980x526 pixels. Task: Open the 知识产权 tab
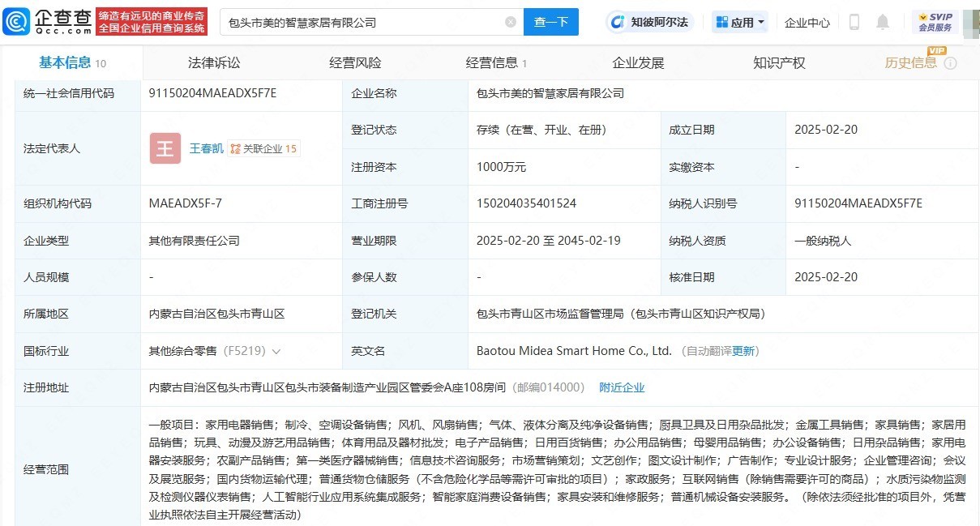(779, 63)
